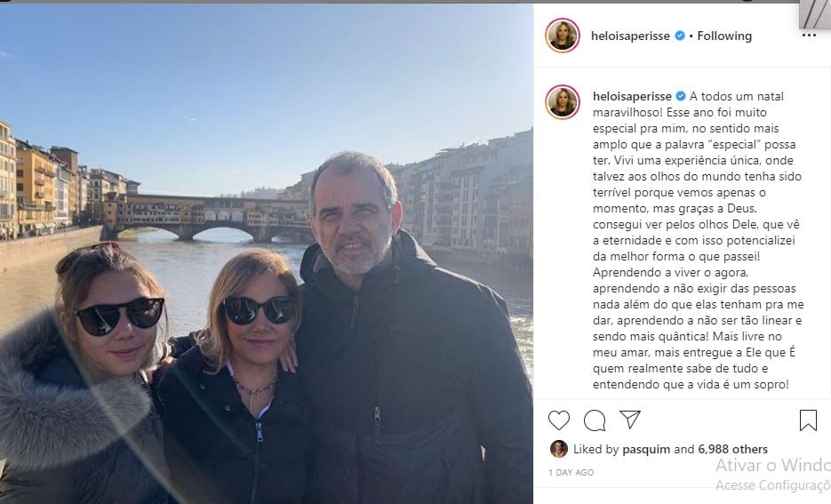
Task: Open comments via the speech bubble icon
Action: tap(595, 420)
